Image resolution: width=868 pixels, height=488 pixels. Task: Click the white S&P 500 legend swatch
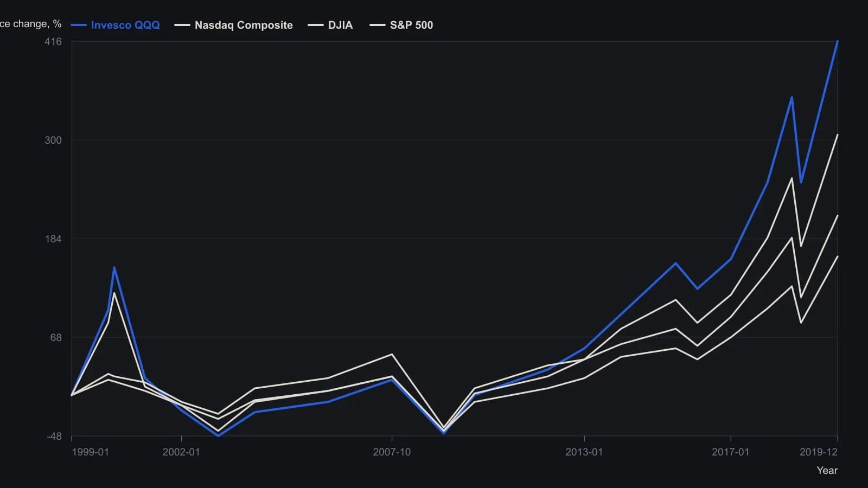378,25
